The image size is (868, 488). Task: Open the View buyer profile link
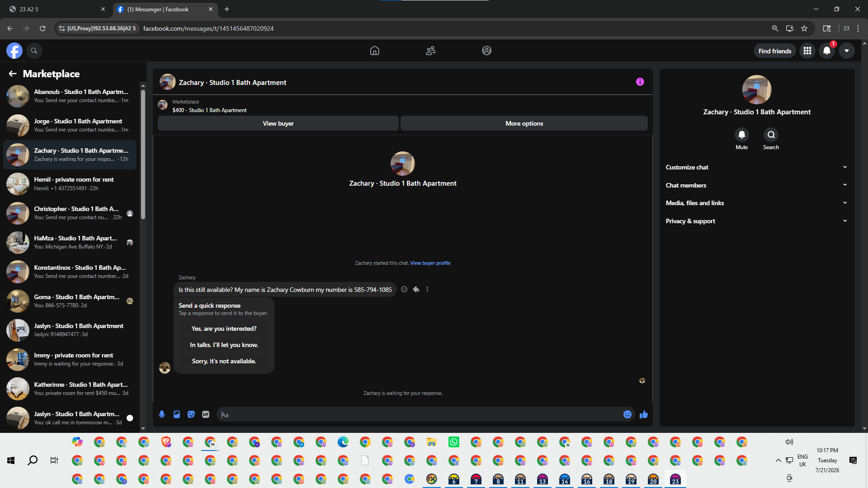click(x=430, y=263)
